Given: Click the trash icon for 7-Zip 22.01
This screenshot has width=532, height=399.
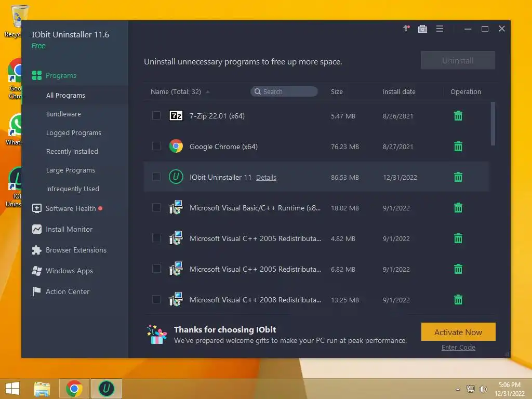Looking at the screenshot, I should (x=458, y=116).
